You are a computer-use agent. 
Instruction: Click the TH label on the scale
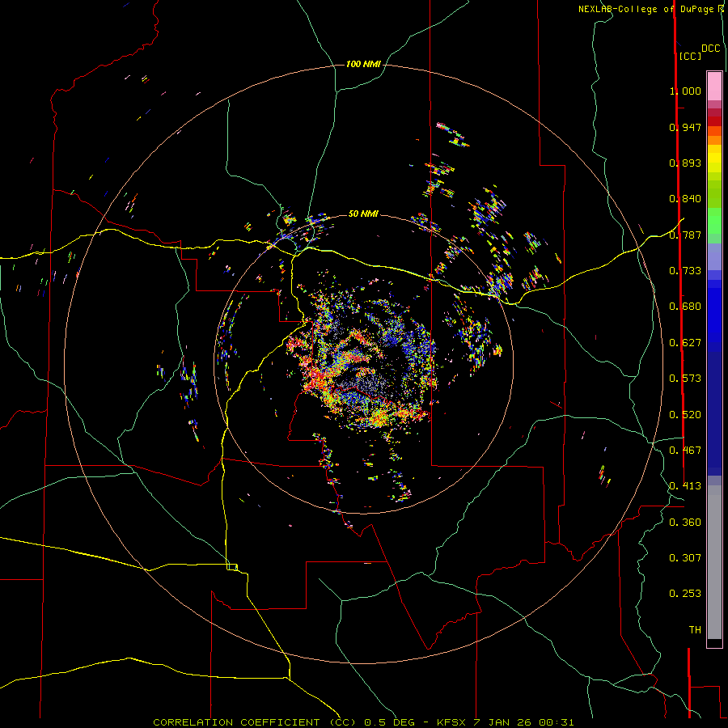(x=695, y=630)
